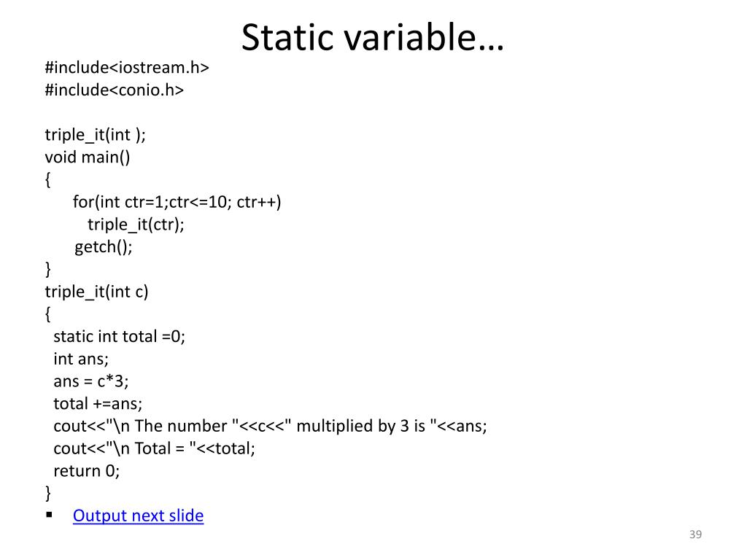Click the 'int ans;' declaration
747x560 pixels.
tap(81, 359)
